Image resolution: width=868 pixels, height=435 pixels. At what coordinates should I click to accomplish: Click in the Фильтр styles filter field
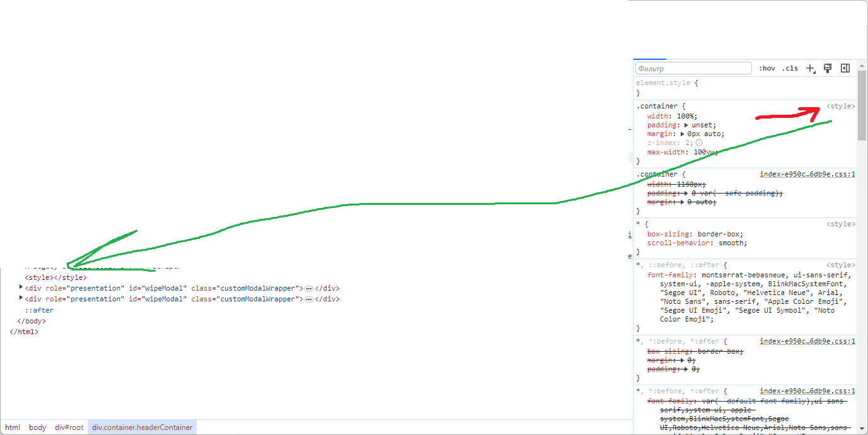(x=693, y=68)
